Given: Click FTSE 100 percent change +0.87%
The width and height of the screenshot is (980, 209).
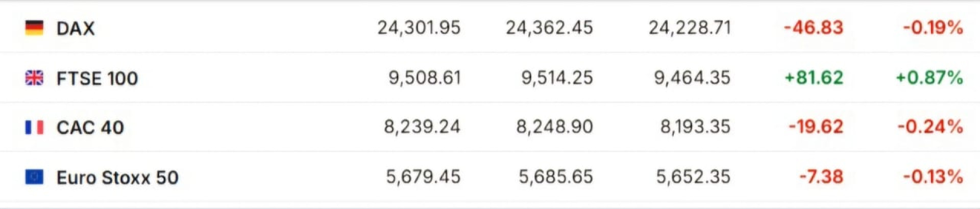Looking at the screenshot, I should click(929, 78).
